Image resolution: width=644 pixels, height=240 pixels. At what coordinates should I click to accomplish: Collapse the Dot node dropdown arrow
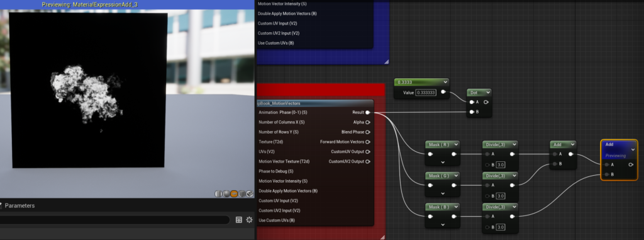487,93
